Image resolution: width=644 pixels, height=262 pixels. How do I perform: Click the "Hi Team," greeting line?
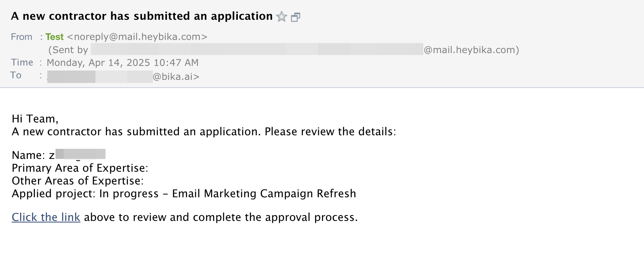tap(35, 119)
